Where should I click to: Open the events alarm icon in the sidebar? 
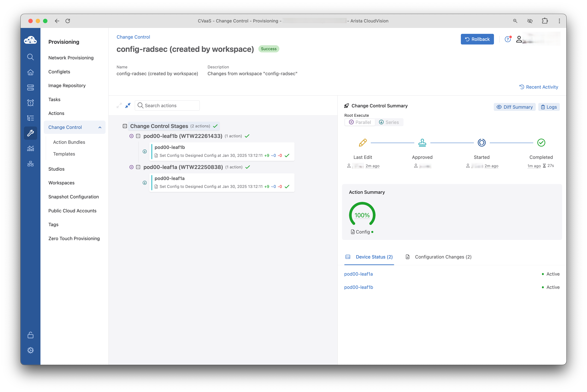click(30, 103)
